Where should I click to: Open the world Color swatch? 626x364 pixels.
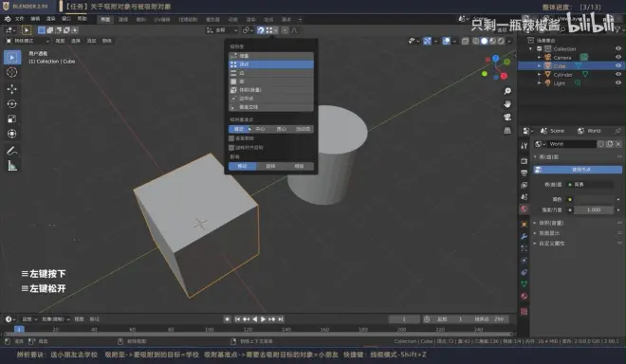(595, 199)
